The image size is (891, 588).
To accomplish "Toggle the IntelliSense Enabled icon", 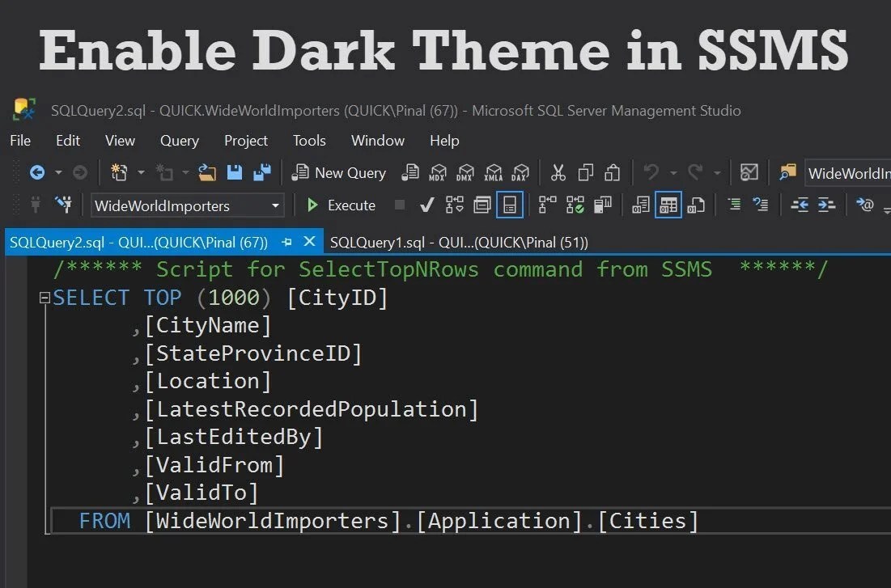I will [x=510, y=205].
